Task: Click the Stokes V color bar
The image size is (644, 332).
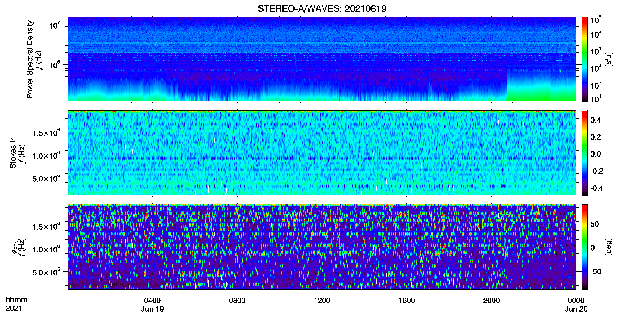Action: pos(585,153)
